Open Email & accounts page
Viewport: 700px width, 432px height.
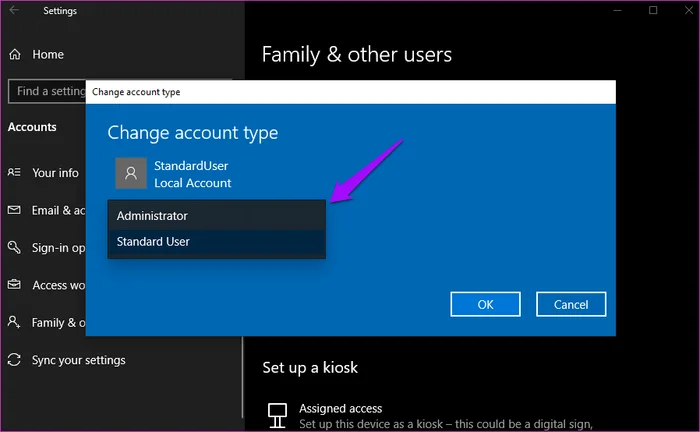pyautogui.click(x=58, y=210)
